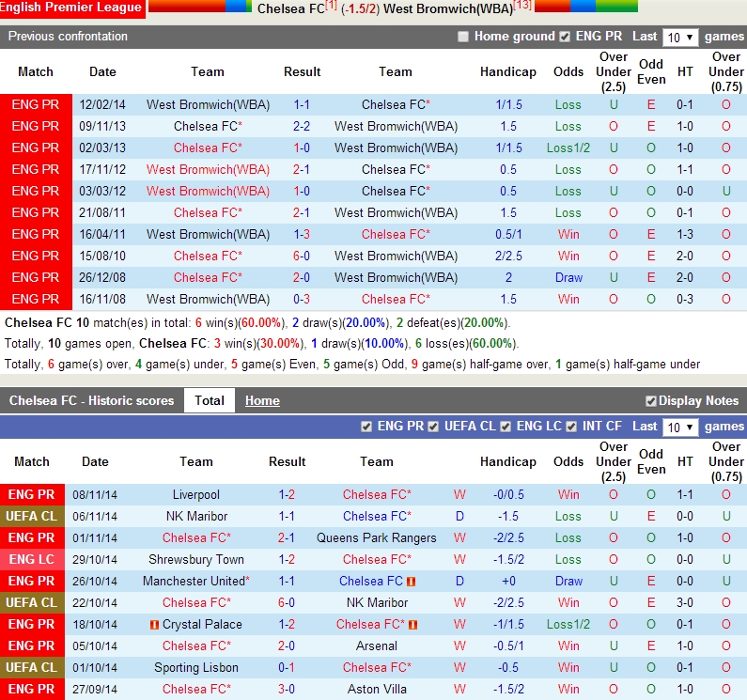
Task: Click West Bromwich rank [13] superscript in header
Action: (522, 6)
